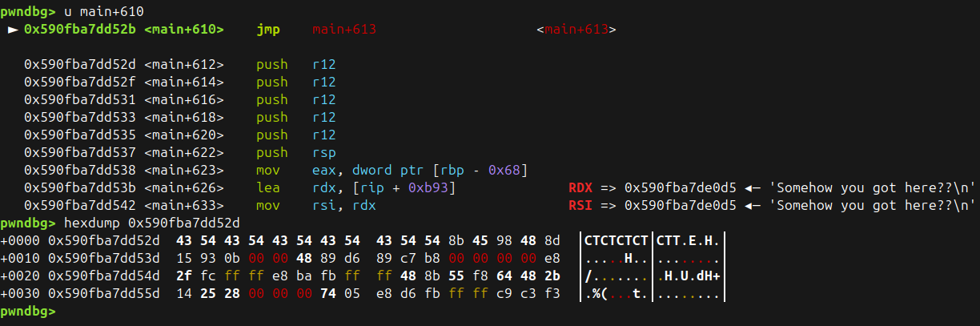Viewport: 980px width, 326px height.
Task: Click the +0030 hexdump row address
Action: [x=104, y=293]
